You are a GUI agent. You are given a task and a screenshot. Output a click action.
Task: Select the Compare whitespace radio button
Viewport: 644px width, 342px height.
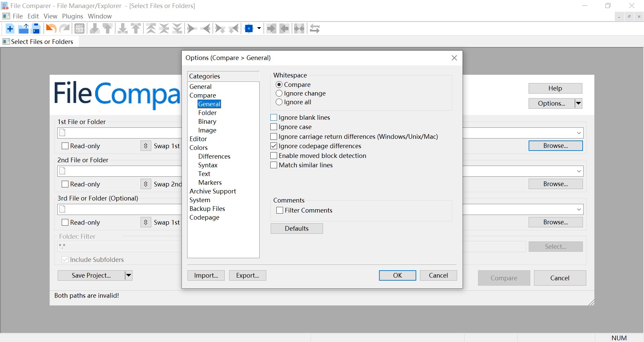[x=279, y=84]
